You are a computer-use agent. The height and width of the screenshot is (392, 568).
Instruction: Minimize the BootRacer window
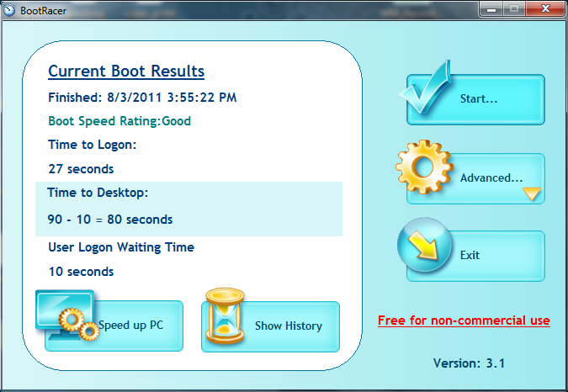pos(491,8)
